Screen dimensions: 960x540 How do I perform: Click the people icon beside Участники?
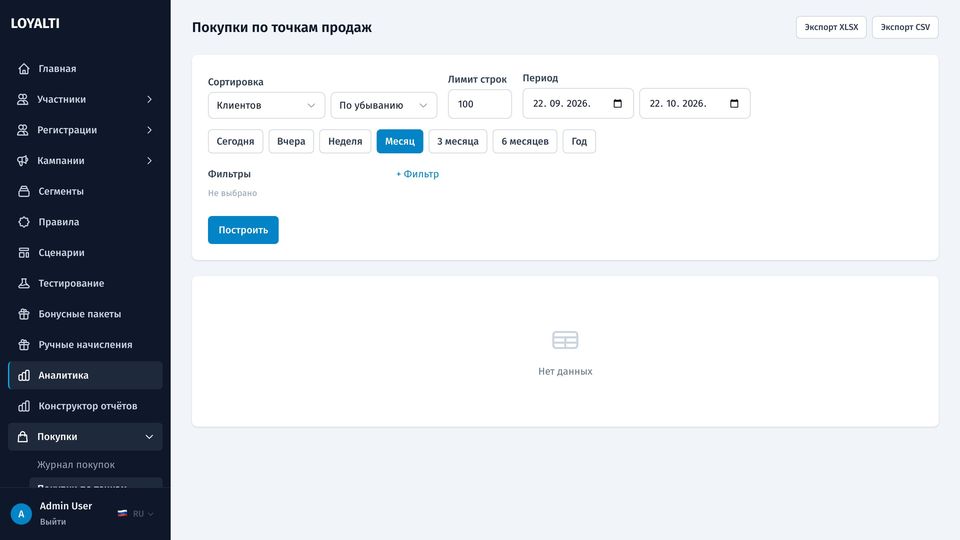(23, 99)
